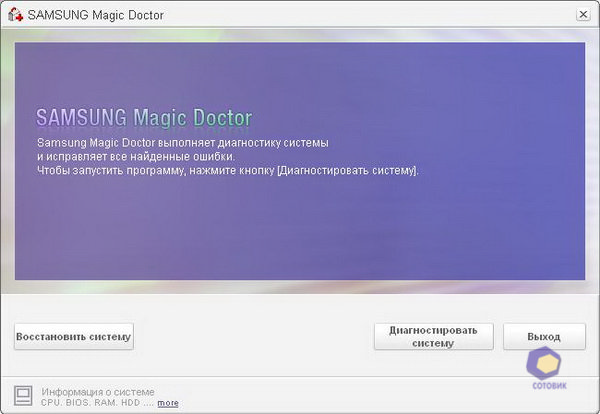Click the line 'Samsung Magic Doctor выполняет диагностику системы'
The width and height of the screenshot is (600, 414).
click(183, 143)
